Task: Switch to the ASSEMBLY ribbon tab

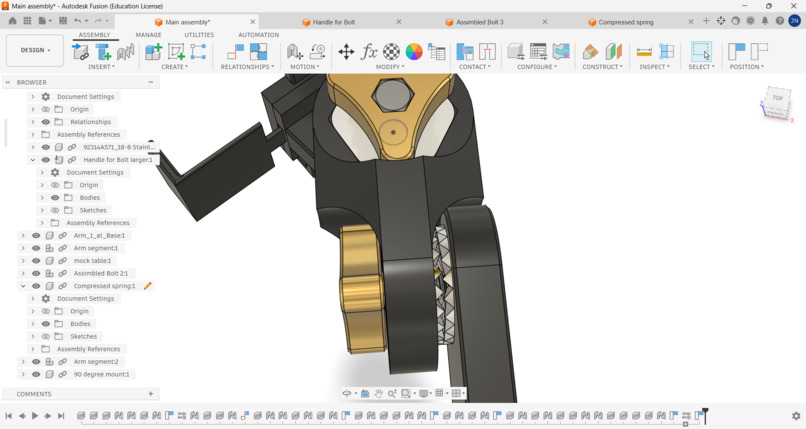Action: point(94,35)
